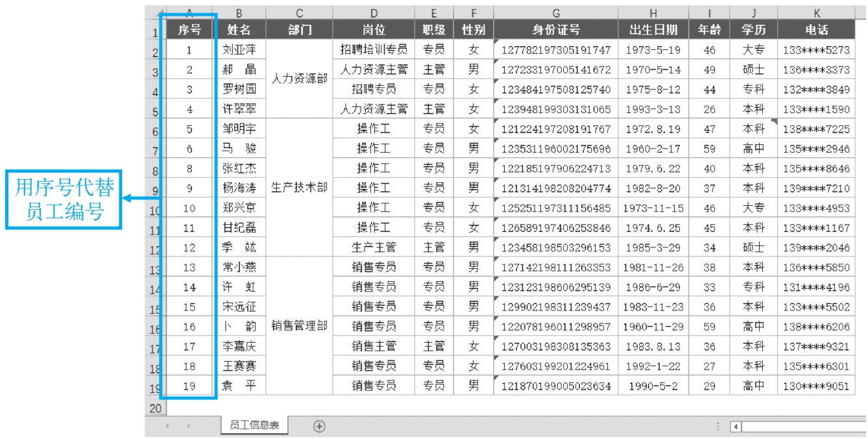868x439 pixels.
Task: Click the scrollbar resize handle dots
Action: [x=718, y=427]
